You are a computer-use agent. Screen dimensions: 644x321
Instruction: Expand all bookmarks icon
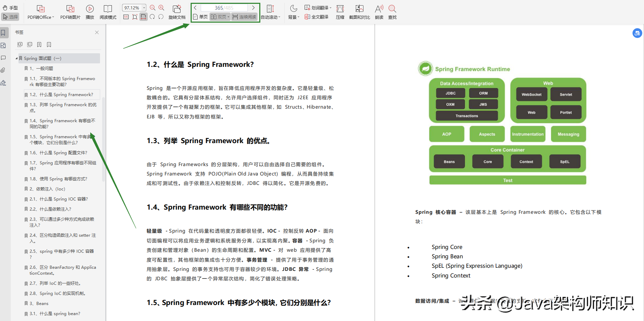tap(20, 45)
